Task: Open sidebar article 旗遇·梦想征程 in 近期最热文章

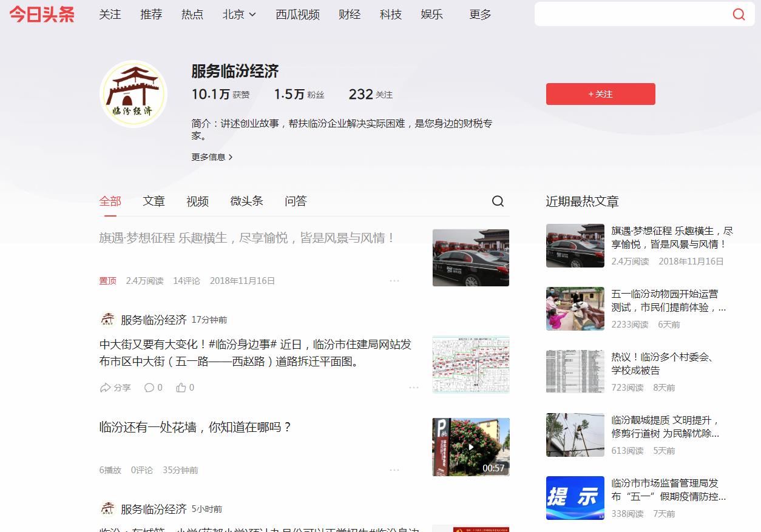Action: tap(672, 237)
